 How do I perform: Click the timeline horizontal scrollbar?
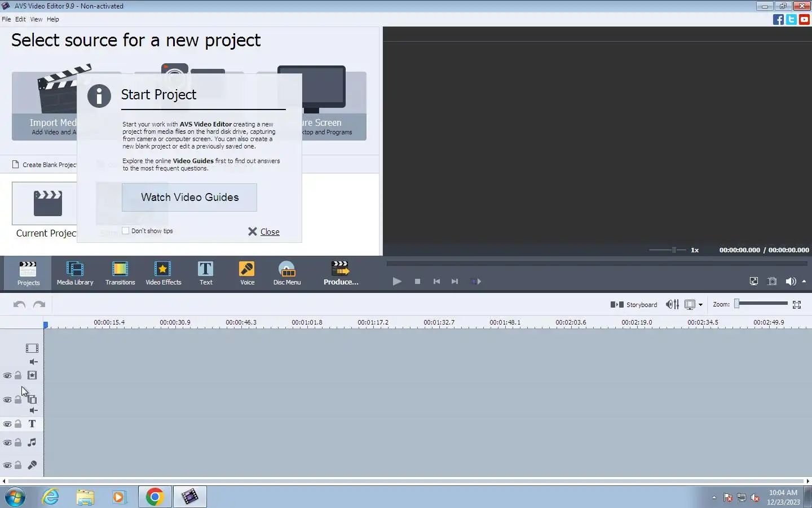click(406, 481)
